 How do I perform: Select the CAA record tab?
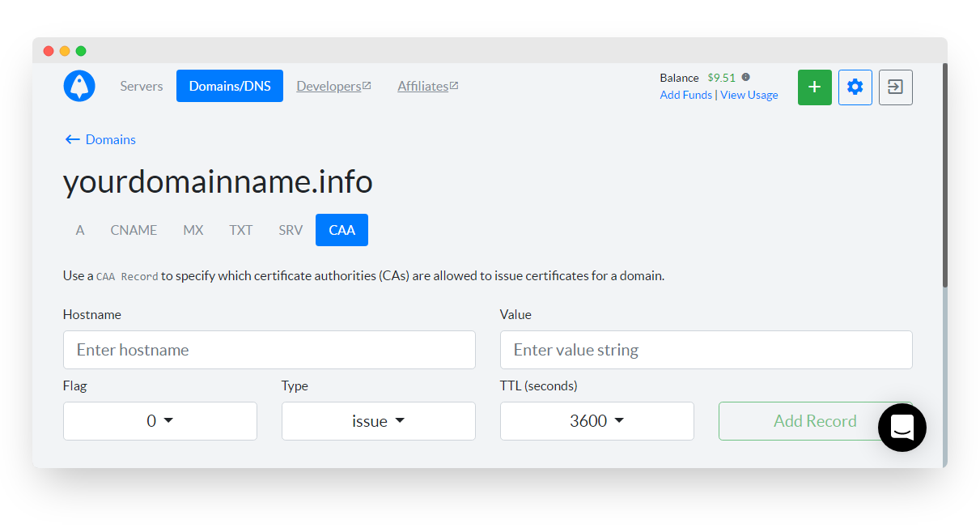coord(342,230)
